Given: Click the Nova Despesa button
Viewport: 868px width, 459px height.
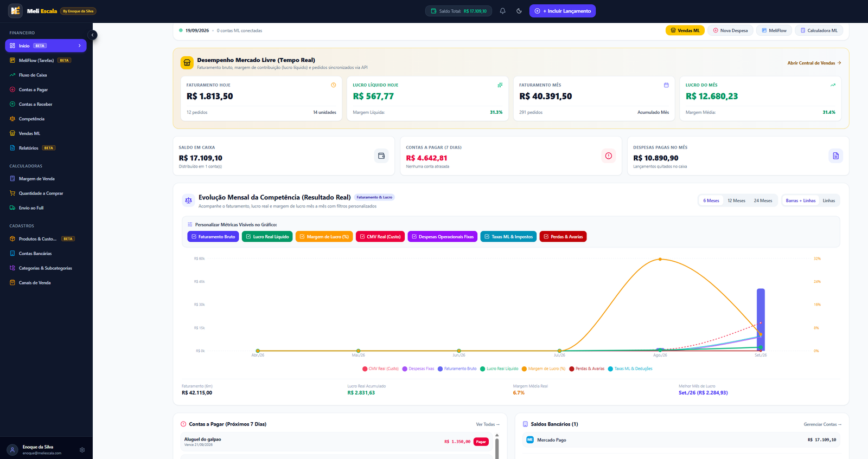Looking at the screenshot, I should click(730, 30).
